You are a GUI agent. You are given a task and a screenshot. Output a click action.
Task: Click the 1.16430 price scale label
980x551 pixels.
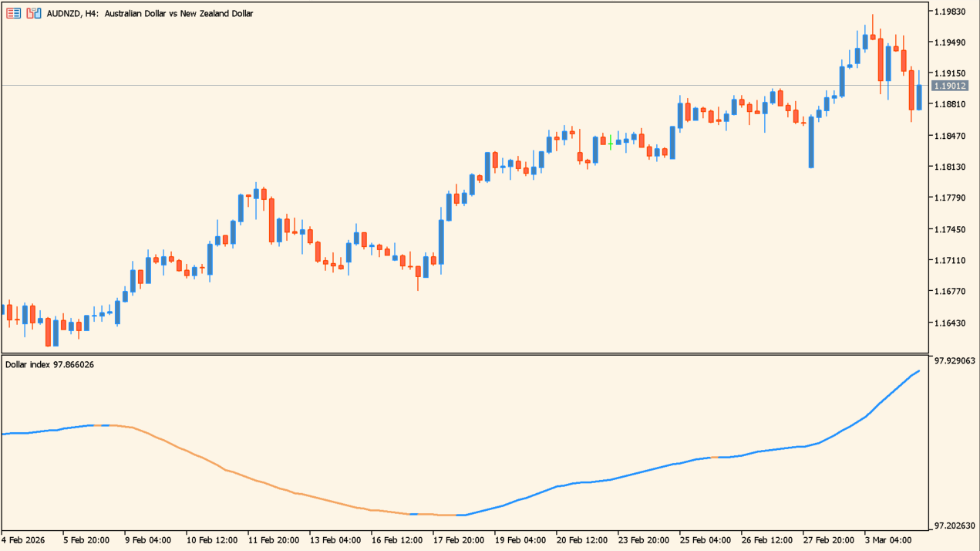[x=950, y=323]
